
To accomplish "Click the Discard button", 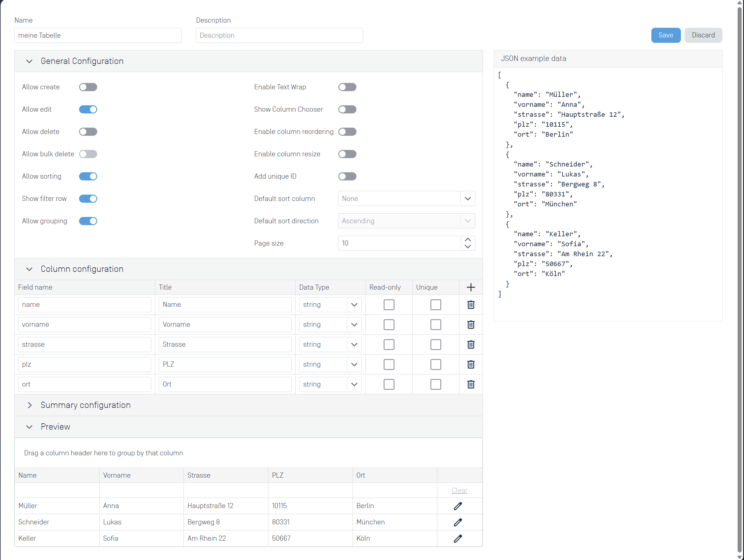I will coord(703,35).
